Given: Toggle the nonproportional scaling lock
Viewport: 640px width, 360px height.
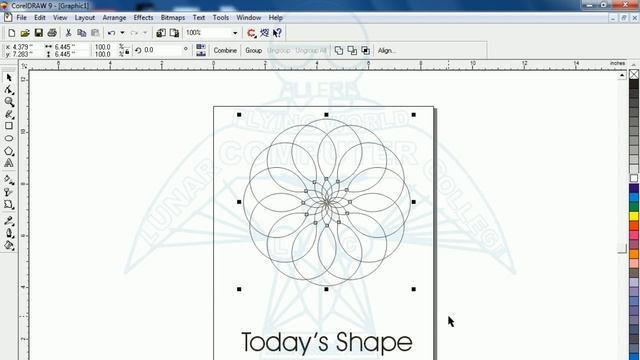Looking at the screenshot, I should click(x=127, y=52).
